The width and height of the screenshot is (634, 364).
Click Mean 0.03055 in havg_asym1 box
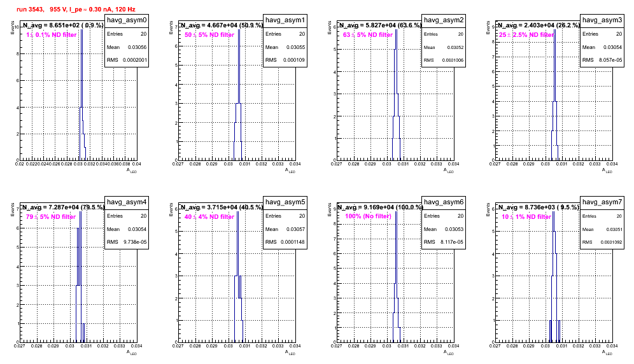(285, 47)
